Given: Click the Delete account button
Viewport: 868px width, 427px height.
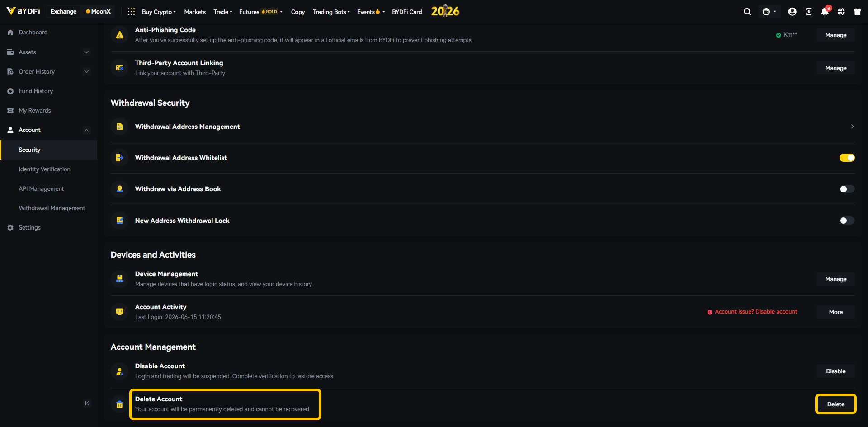Looking at the screenshot, I should pos(835,404).
